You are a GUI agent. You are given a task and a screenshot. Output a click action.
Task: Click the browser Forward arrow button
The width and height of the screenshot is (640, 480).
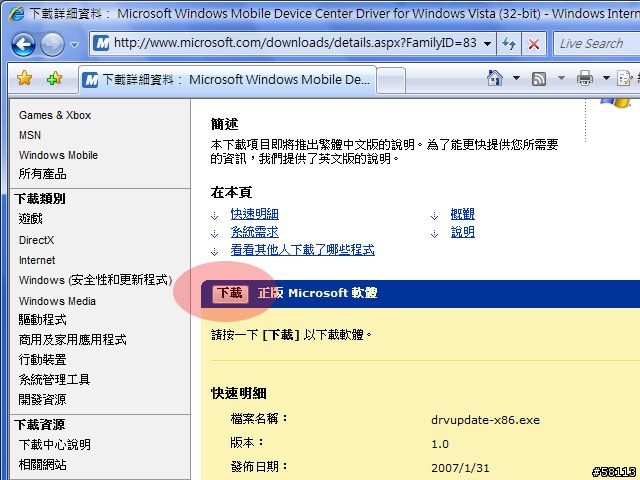click(x=52, y=44)
